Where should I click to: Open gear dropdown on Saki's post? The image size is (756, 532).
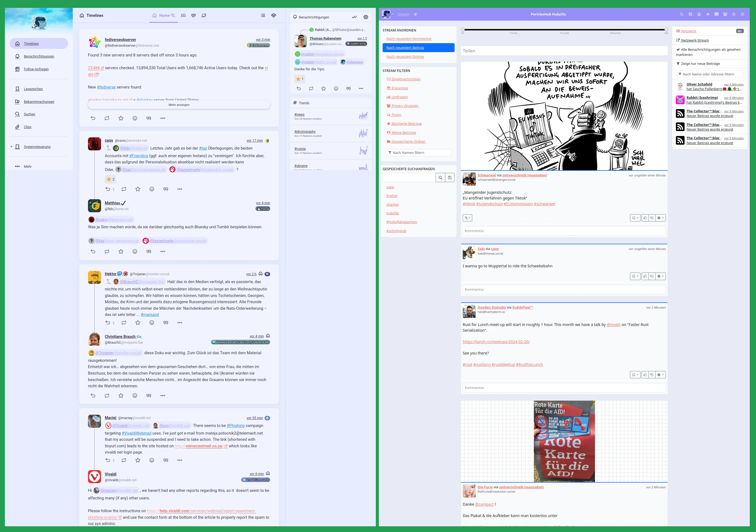660,277
